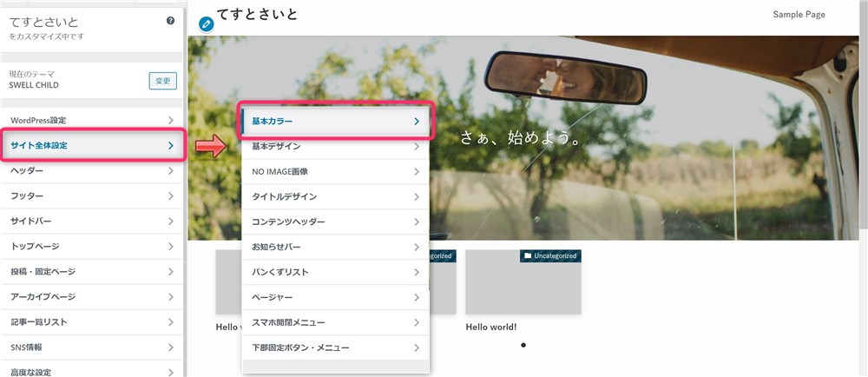This screenshot has width=868, height=377.
Task: Select タイトルデザイン in the submenu
Action: [x=335, y=196]
